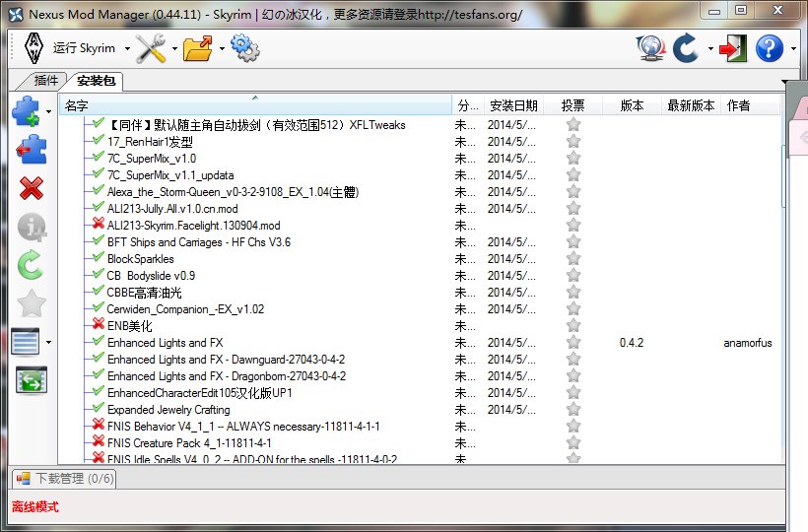This screenshot has height=532, width=808.
Task: Toggle the green check on 17_RenHair1发型
Action: coord(98,141)
